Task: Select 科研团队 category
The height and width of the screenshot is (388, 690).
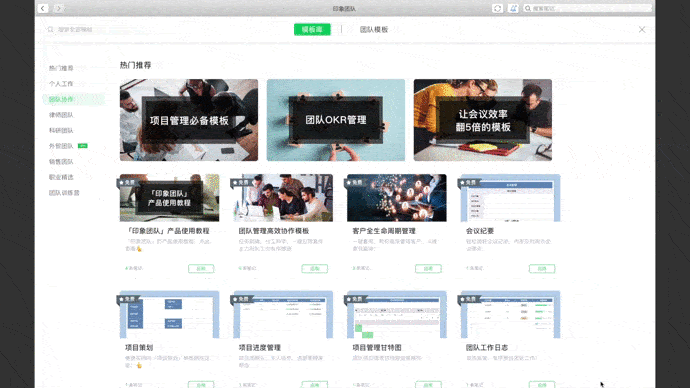Action: click(61, 130)
